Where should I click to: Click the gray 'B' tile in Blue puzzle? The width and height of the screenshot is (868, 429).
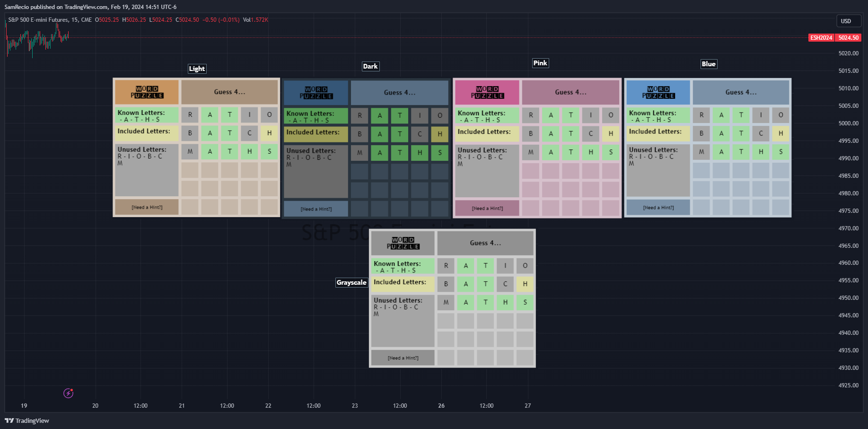coord(701,133)
